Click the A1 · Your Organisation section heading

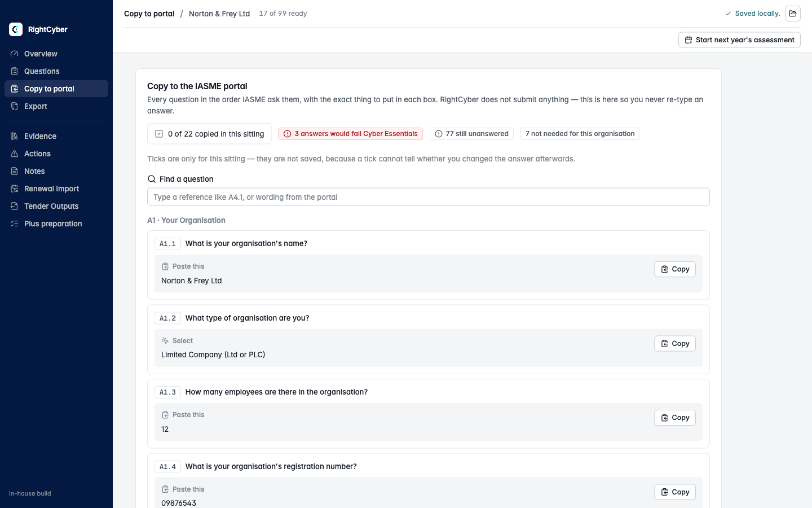point(186,220)
